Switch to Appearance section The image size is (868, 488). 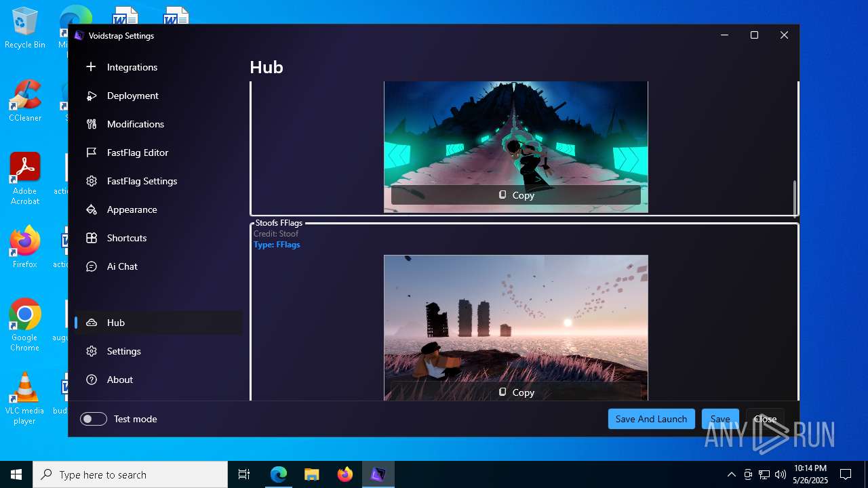tap(159, 209)
